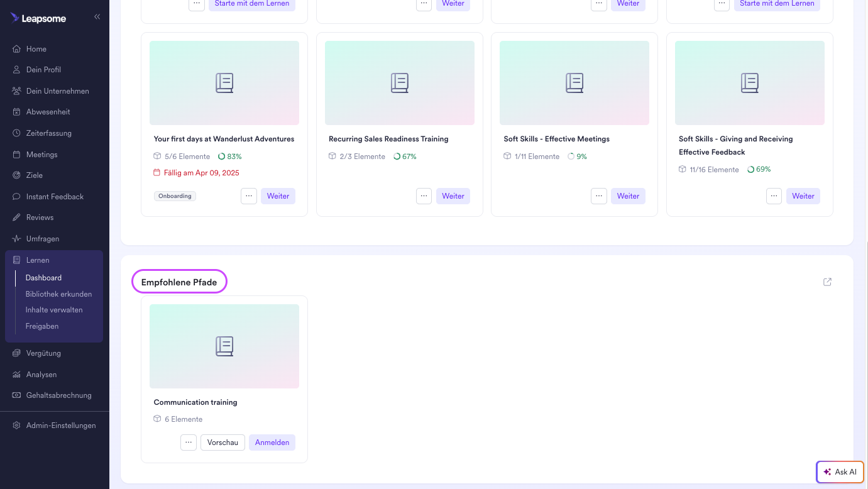Click the 'Communication training' title
868x489 pixels.
pos(195,402)
